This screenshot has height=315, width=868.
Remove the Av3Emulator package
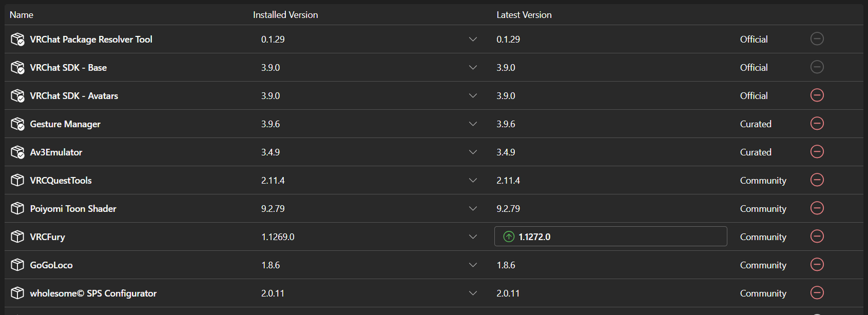pyautogui.click(x=817, y=152)
